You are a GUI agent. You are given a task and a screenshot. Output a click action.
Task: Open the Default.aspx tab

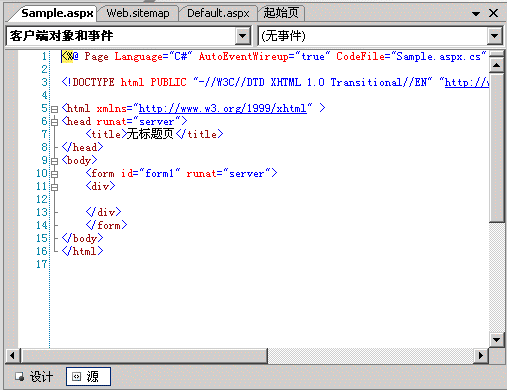point(218,13)
